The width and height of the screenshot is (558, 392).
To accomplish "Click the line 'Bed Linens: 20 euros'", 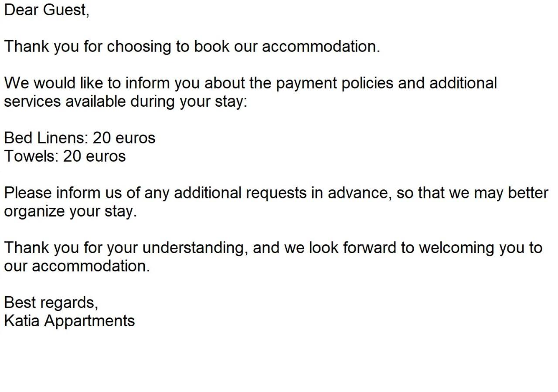I will (80, 138).
